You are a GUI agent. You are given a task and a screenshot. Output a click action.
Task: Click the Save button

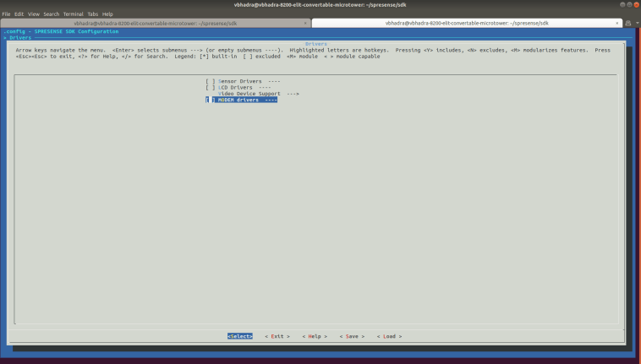(x=352, y=336)
